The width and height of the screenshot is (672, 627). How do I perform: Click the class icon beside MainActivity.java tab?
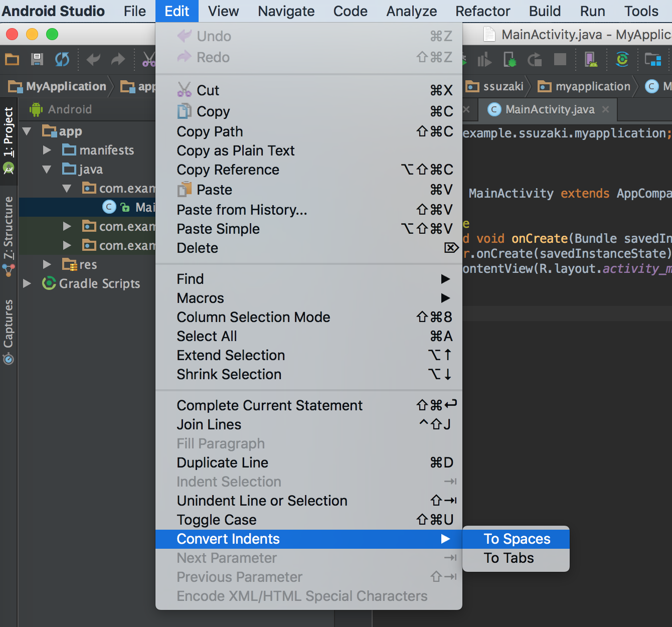pos(494,109)
